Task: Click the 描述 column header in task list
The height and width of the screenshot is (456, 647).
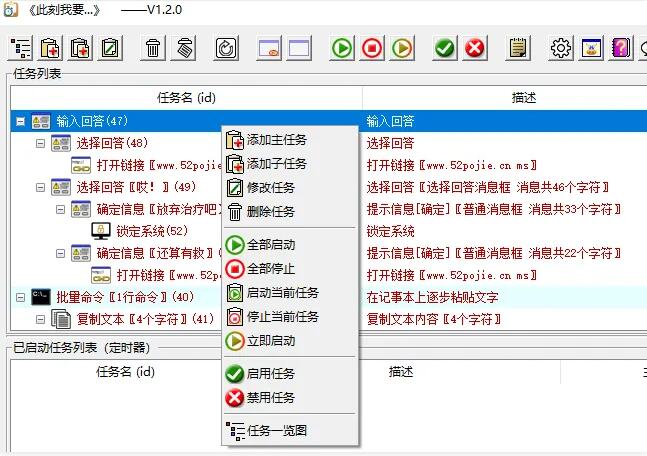Action: [523, 97]
